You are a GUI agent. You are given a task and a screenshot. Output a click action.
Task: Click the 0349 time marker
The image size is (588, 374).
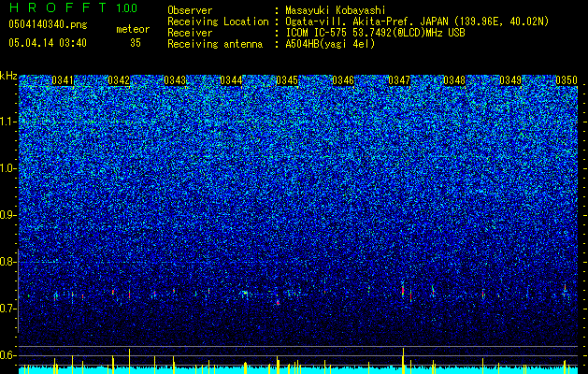click(x=510, y=80)
